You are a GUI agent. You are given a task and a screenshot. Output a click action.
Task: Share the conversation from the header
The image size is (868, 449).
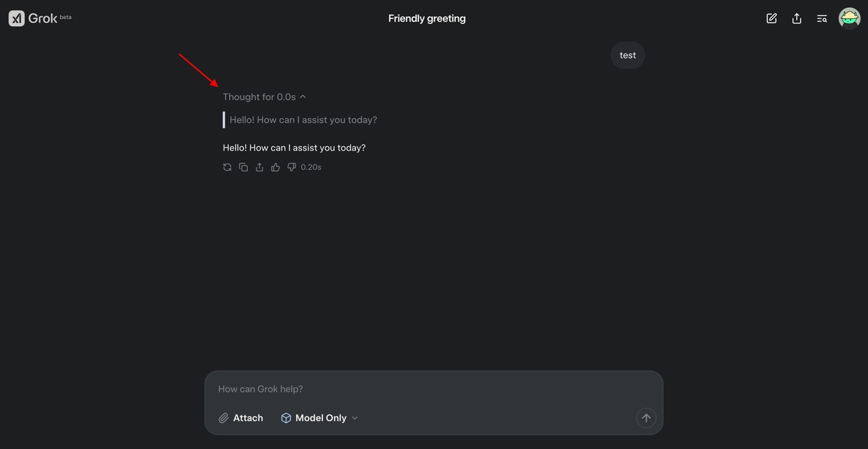797,19
